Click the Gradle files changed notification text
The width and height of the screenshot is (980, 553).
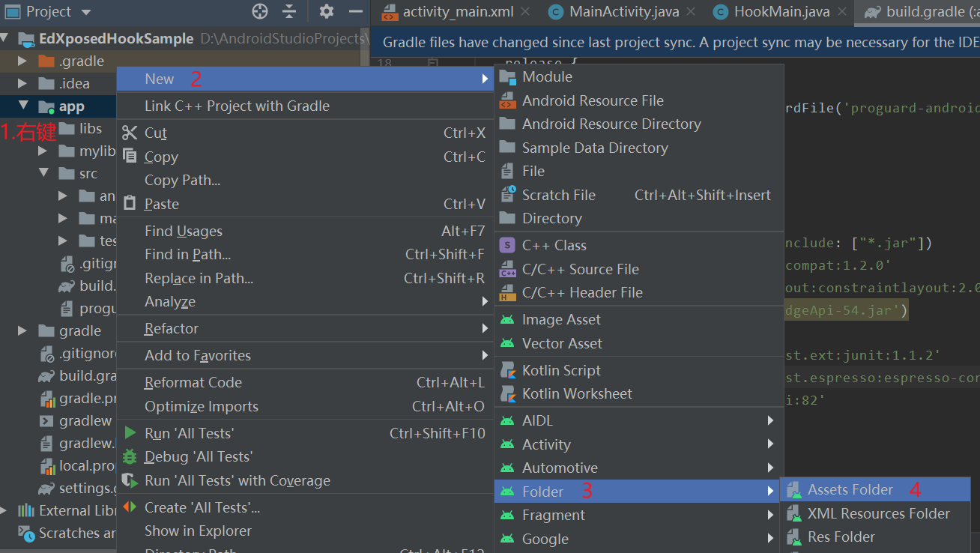pos(680,43)
